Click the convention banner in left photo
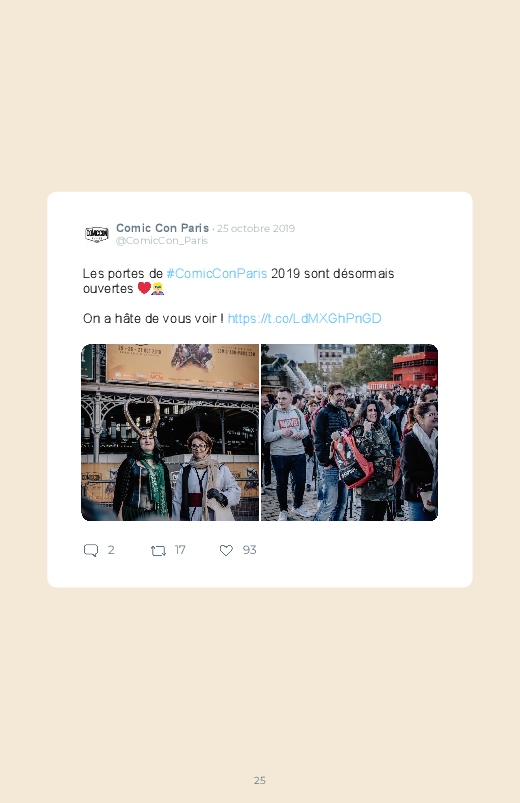520x803 pixels. tap(182, 365)
